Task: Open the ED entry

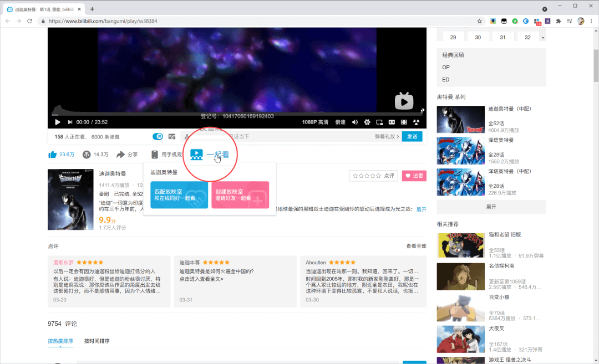Action: [x=446, y=79]
